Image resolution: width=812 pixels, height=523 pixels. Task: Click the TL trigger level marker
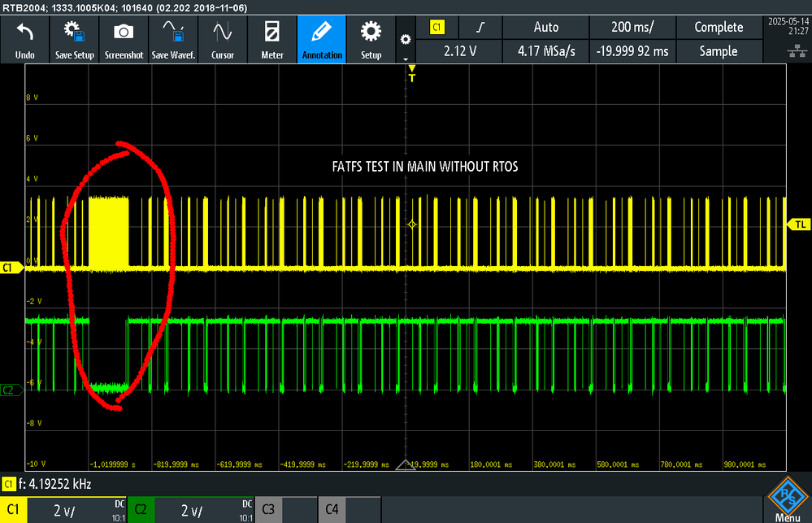(799, 224)
